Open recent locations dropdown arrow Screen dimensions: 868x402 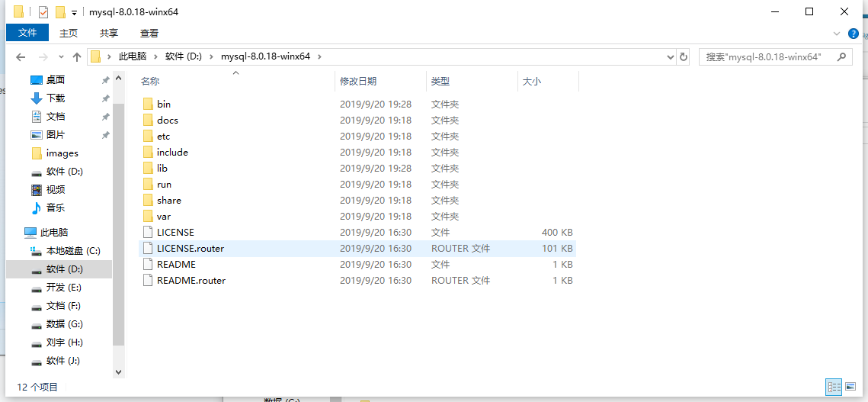click(x=61, y=56)
